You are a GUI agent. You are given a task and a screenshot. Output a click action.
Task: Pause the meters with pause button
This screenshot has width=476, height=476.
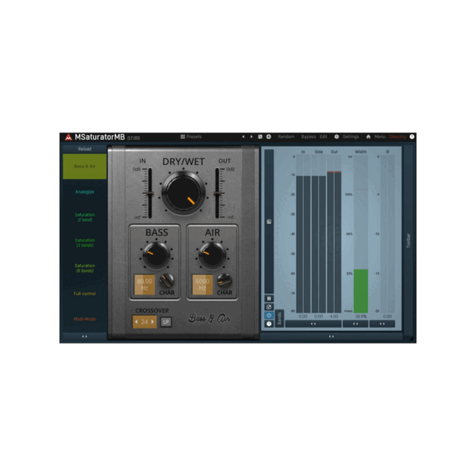269,299
